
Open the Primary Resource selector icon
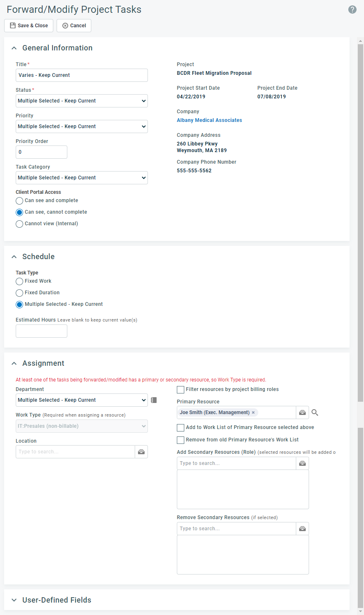[x=302, y=412]
